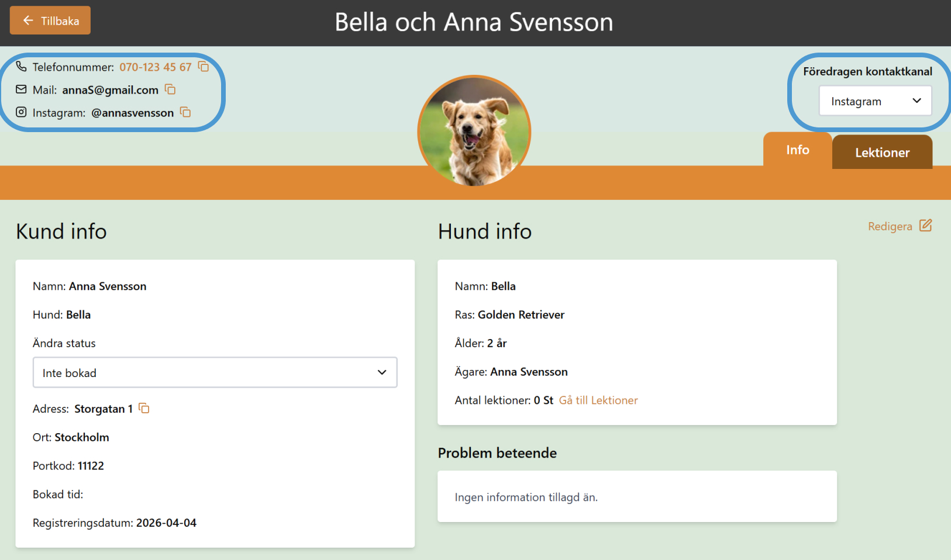Click Namn: Anna Svensson in Kund info

tap(89, 286)
